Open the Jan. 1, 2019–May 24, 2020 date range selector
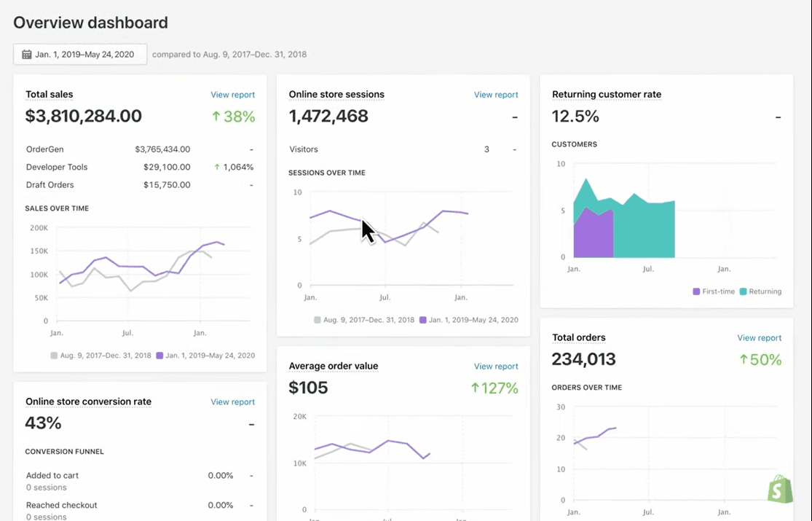812x521 pixels. tap(80, 55)
